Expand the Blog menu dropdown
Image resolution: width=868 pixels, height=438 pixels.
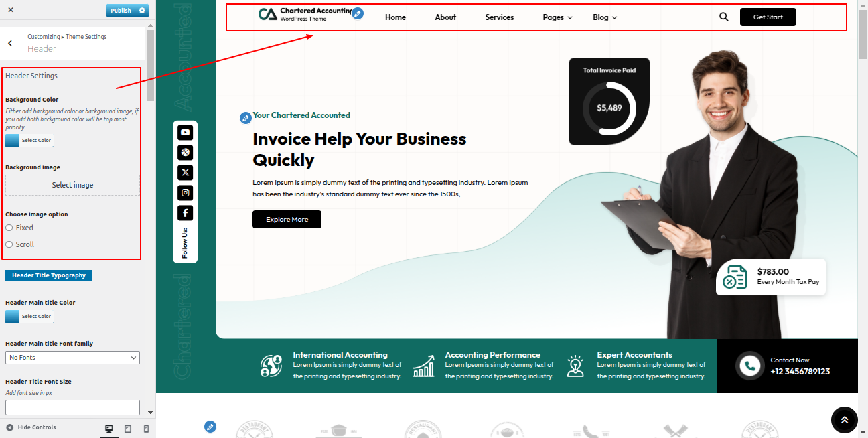click(604, 17)
